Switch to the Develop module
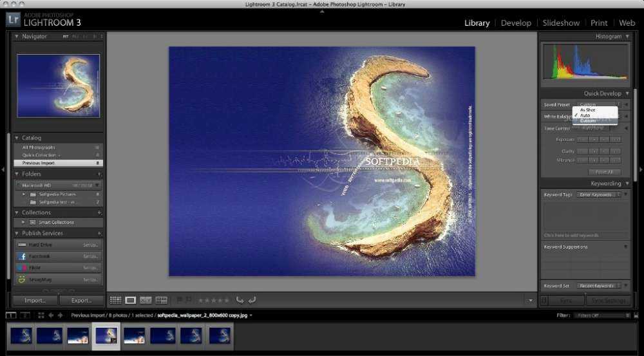Viewport: 644px width, 356px height. [516, 23]
